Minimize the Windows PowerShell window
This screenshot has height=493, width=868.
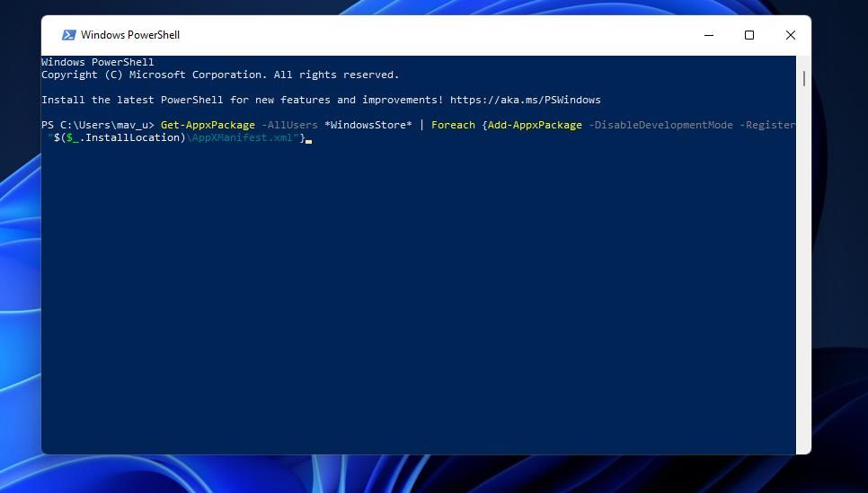[x=709, y=35]
